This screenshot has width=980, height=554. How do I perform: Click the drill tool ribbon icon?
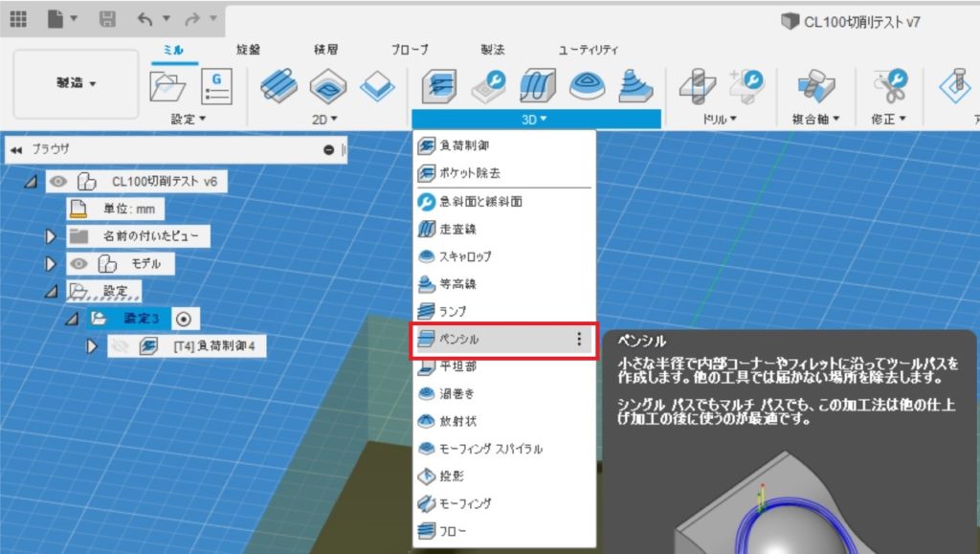(698, 85)
